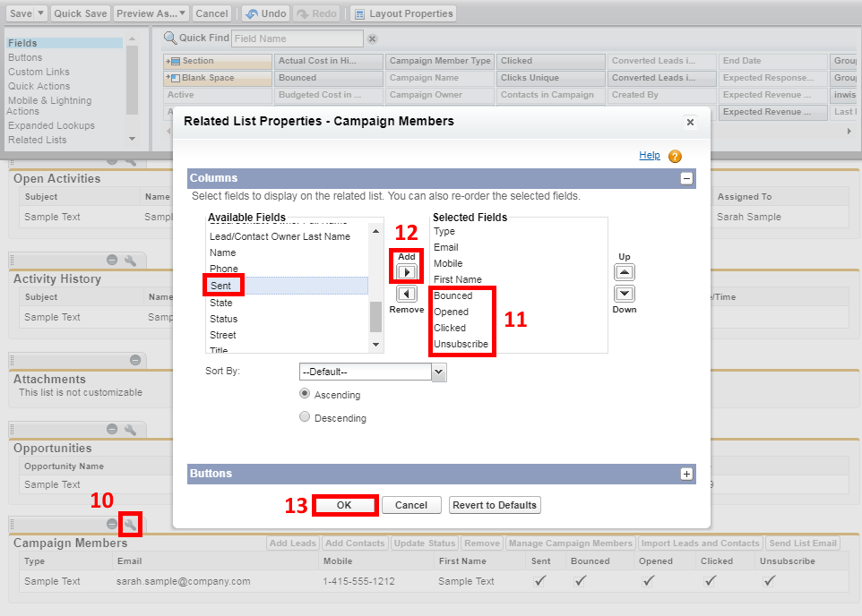Select Mobile & Lightning Actions category
Screen dimensions: 862x616
tap(49, 106)
